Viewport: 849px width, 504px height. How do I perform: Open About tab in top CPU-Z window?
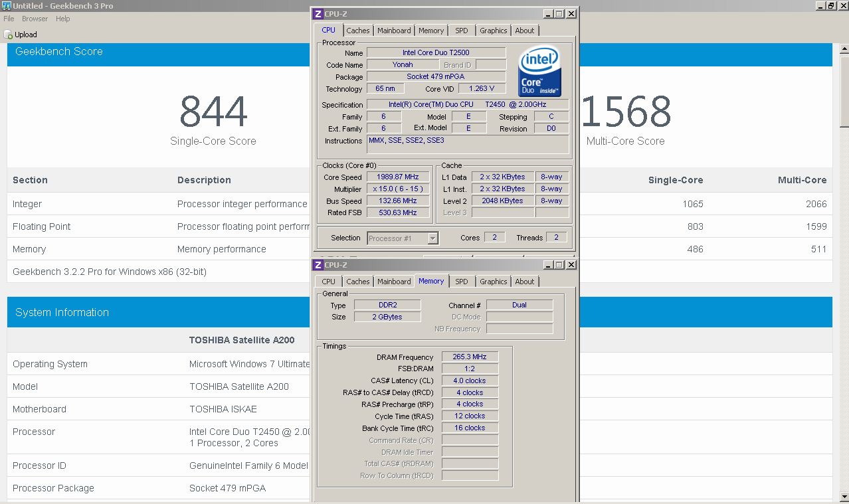(525, 31)
